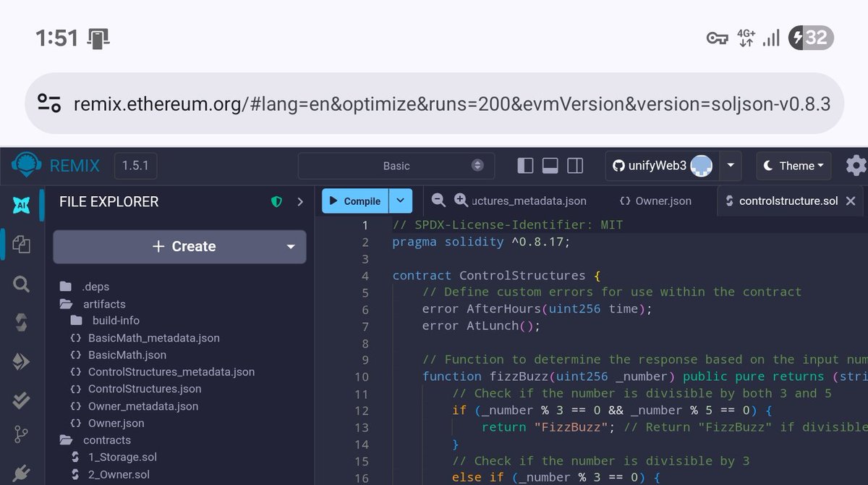
Task: Expand File Explorer panel chevron
Action: click(x=300, y=202)
